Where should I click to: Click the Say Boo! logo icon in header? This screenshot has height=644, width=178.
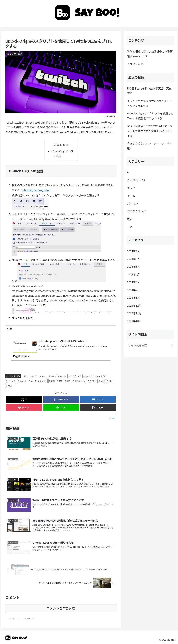pyautogui.click(x=62, y=12)
